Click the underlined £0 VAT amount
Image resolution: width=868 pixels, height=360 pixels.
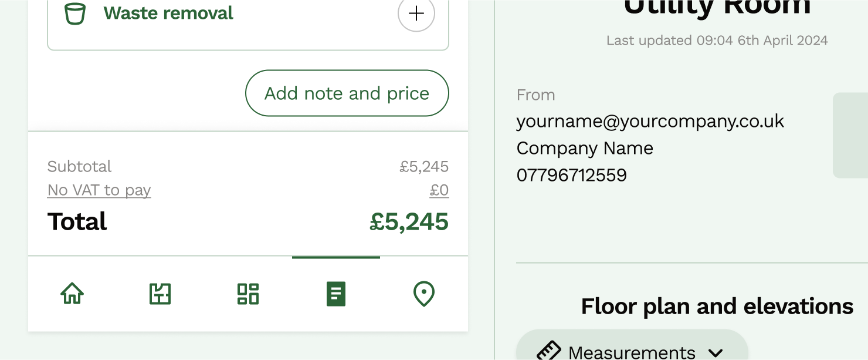(439, 190)
